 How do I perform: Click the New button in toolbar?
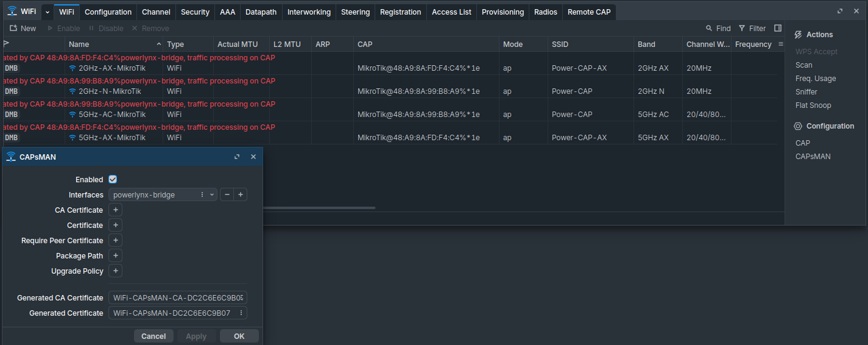click(x=23, y=28)
